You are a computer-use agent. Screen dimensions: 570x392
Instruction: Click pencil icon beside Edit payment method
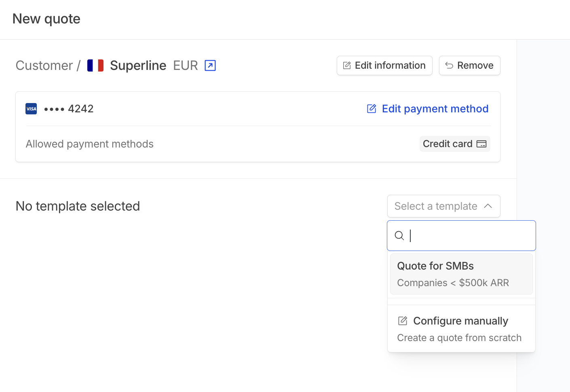tap(372, 109)
